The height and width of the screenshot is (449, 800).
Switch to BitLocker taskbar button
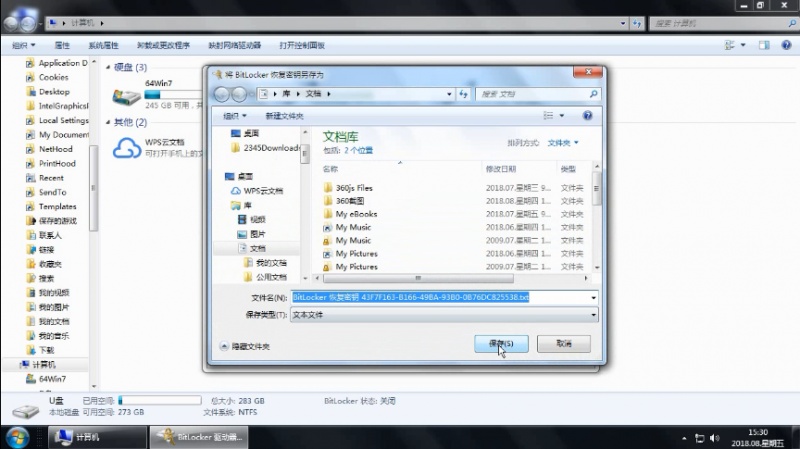tap(199, 437)
